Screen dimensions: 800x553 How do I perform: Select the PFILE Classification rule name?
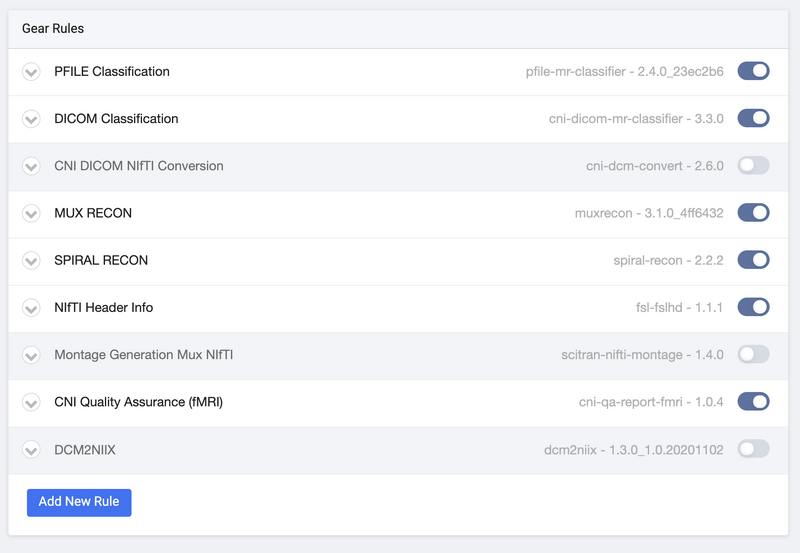[112, 71]
